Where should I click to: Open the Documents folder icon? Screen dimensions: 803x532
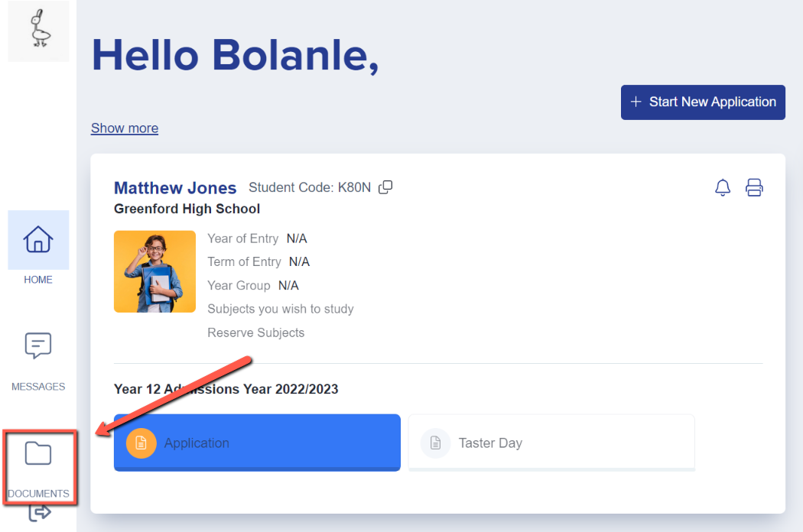click(38, 453)
